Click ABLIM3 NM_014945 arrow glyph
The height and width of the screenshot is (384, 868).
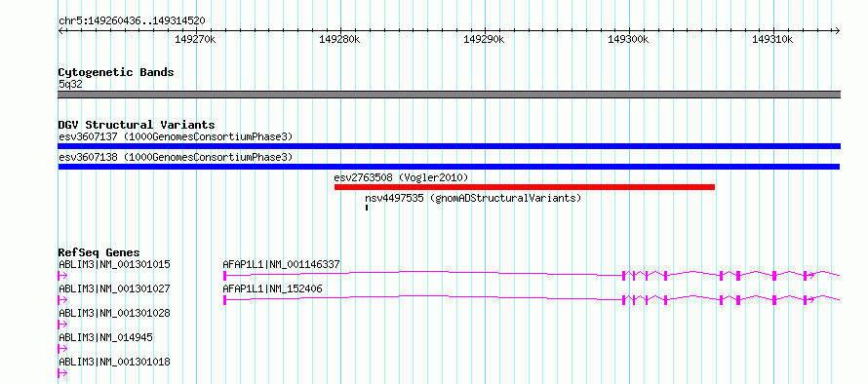tap(62, 349)
